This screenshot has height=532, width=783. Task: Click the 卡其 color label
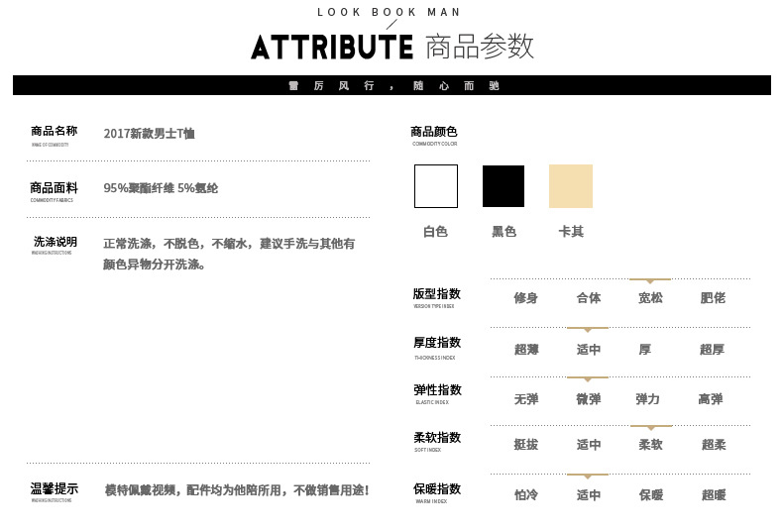pos(571,232)
